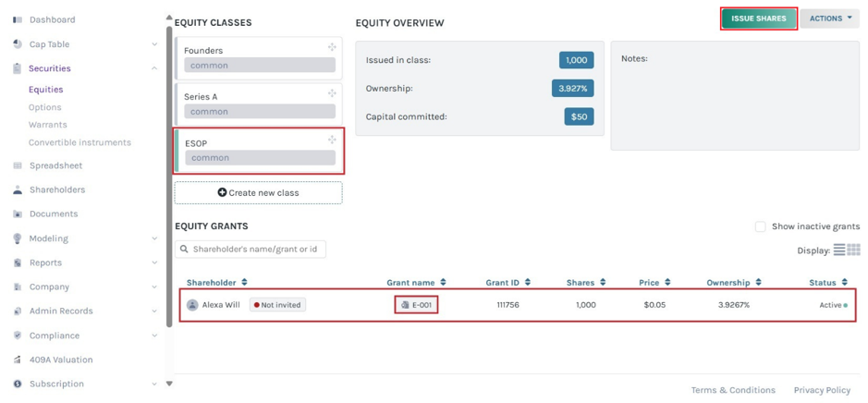
Task: Go to Shareholders page
Action: click(x=57, y=189)
